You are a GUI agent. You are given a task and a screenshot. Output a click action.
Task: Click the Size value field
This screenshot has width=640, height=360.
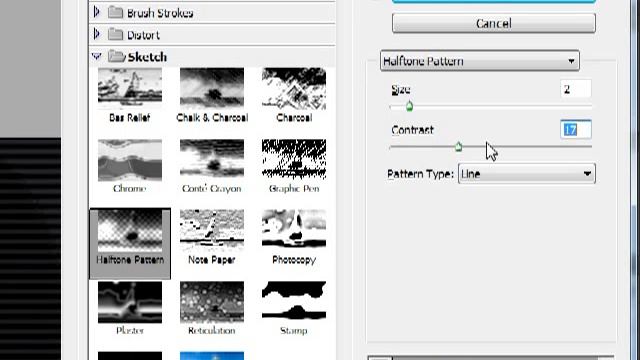point(576,89)
